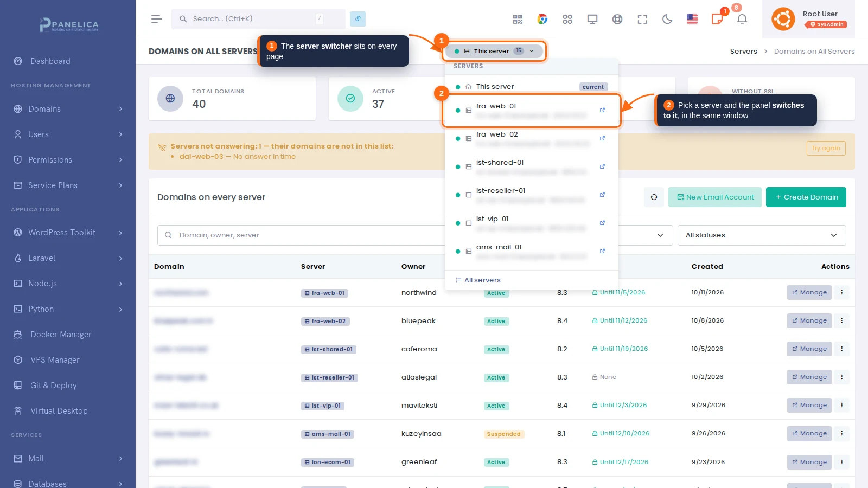The width and height of the screenshot is (868, 488).
Task: Open the All statuses dropdown
Action: click(762, 235)
